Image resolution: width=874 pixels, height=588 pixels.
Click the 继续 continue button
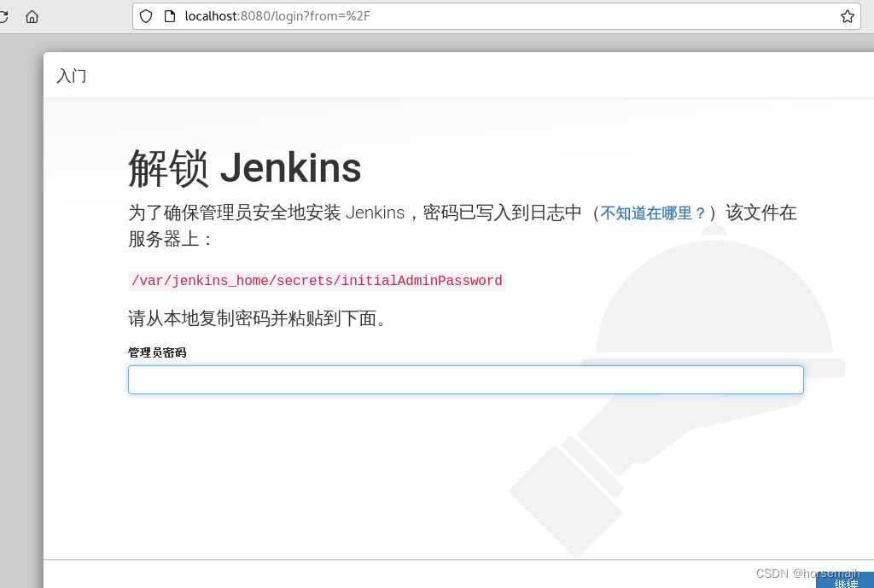tap(846, 581)
